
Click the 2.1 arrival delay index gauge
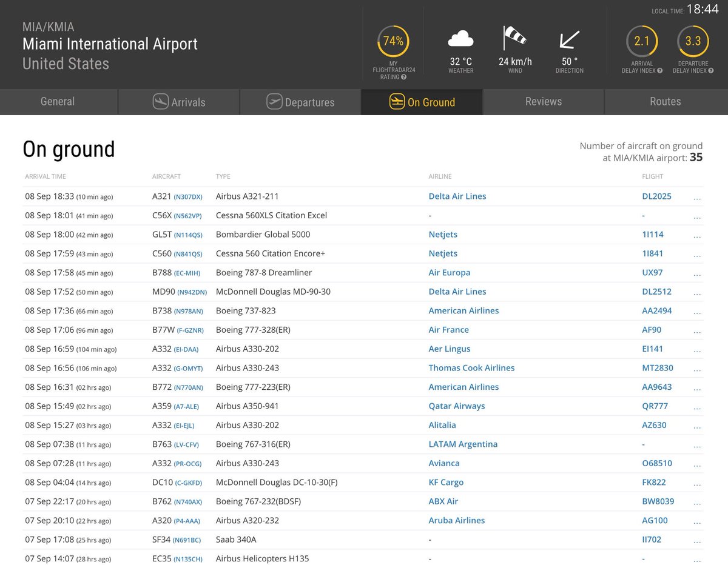pos(642,41)
